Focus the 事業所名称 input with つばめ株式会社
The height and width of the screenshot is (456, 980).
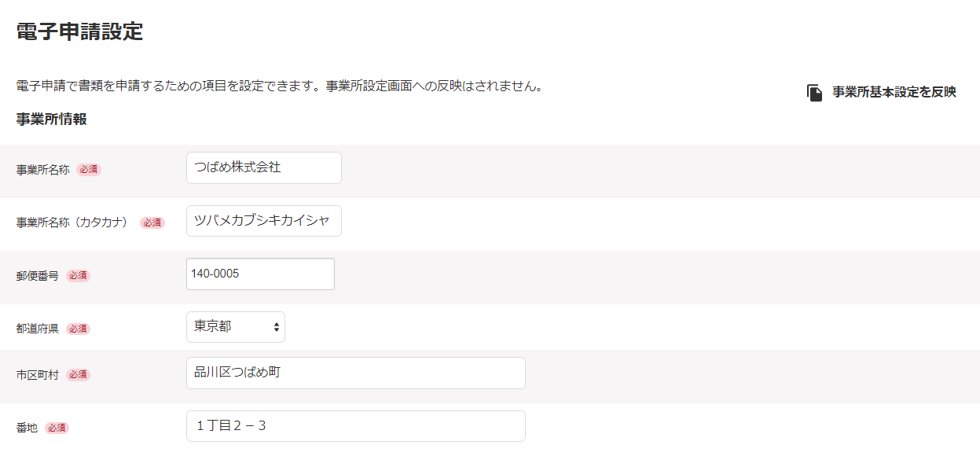pos(263,167)
